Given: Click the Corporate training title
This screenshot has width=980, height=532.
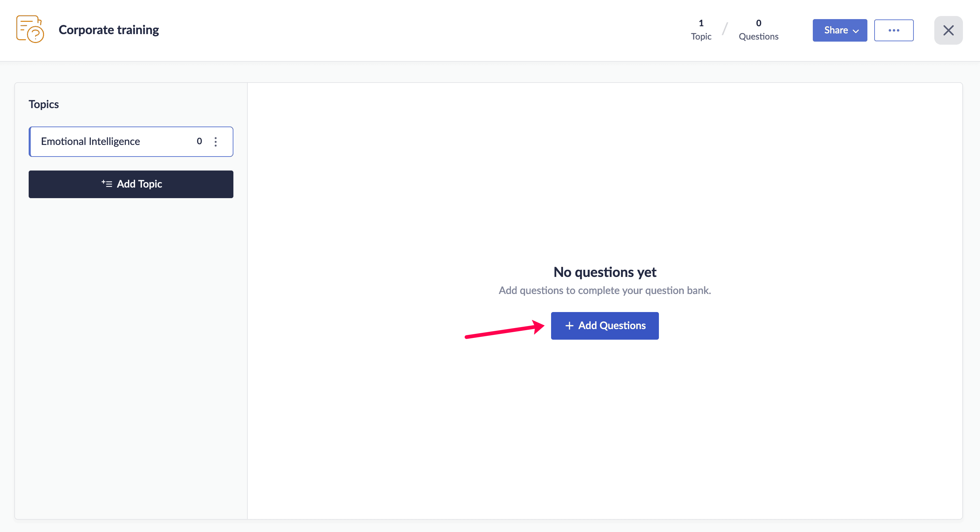Looking at the screenshot, I should click(109, 30).
